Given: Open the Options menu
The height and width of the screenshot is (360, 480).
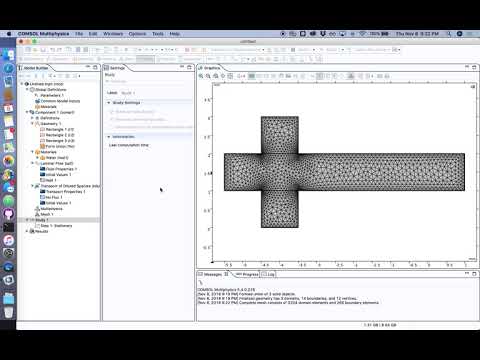Looking at the screenshot, I should click(137, 34).
